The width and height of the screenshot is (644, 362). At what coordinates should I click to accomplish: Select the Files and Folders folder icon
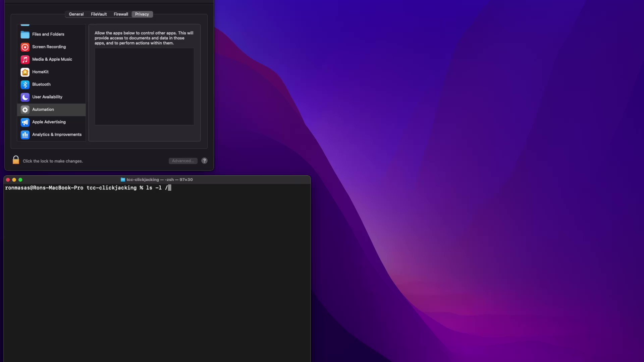point(25,35)
